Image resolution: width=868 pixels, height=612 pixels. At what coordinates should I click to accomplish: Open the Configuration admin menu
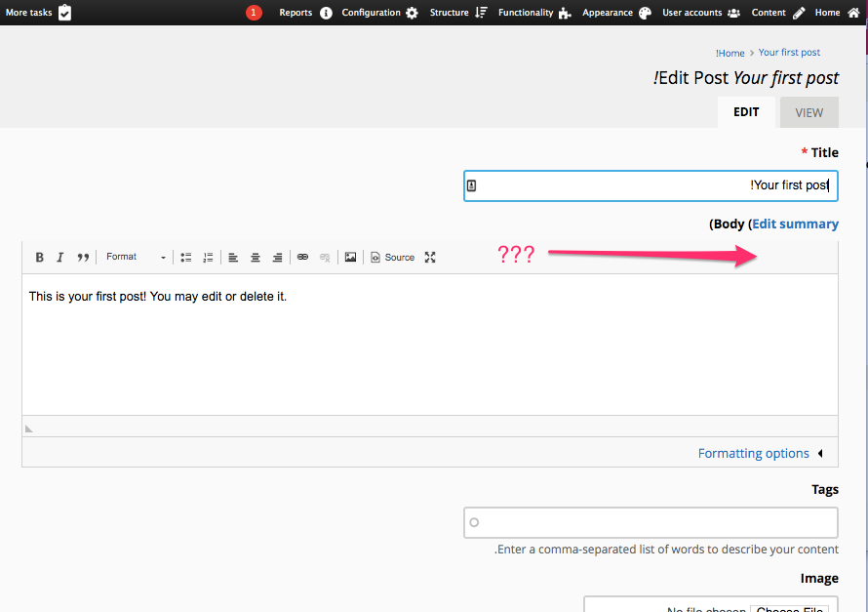[371, 13]
